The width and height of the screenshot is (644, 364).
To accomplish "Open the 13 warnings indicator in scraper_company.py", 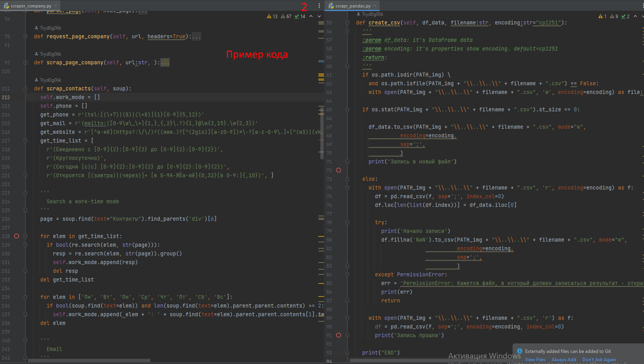I will coord(272,17).
